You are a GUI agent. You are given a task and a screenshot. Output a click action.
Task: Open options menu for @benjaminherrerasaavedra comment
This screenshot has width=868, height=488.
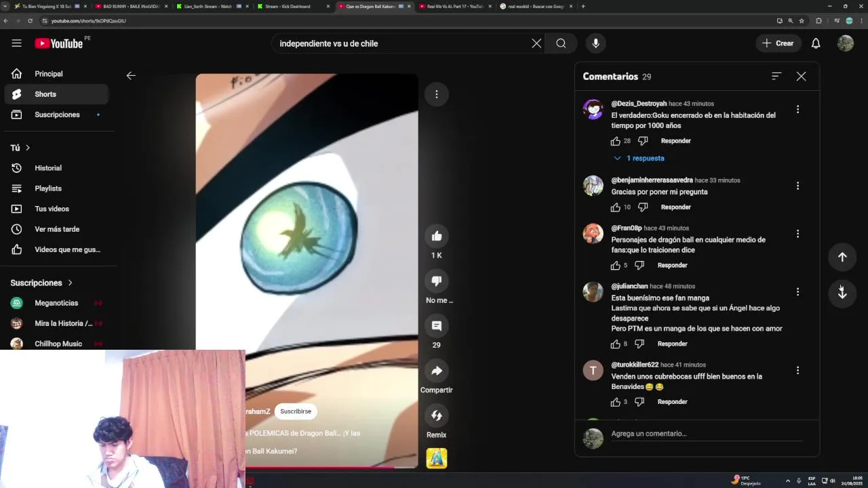click(797, 186)
